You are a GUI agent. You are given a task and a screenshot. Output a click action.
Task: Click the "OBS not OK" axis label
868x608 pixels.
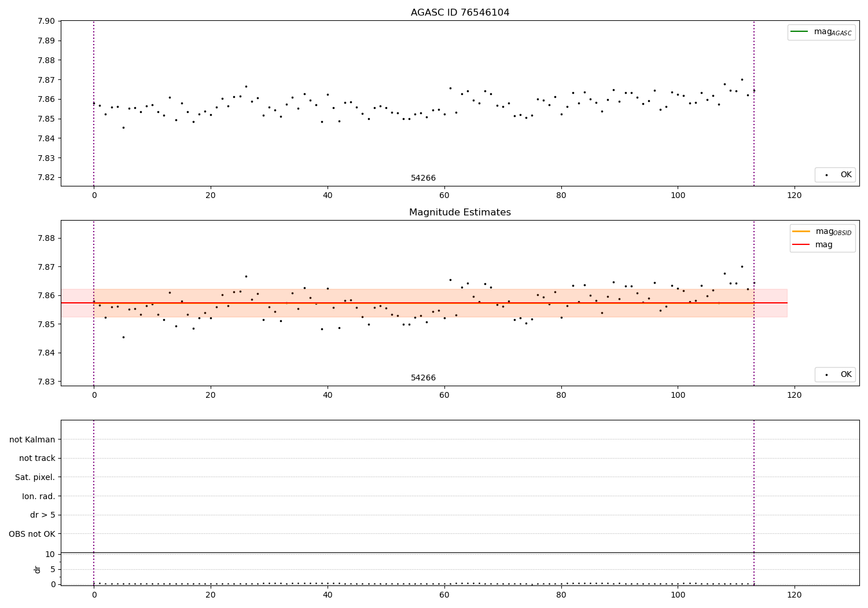click(x=32, y=534)
